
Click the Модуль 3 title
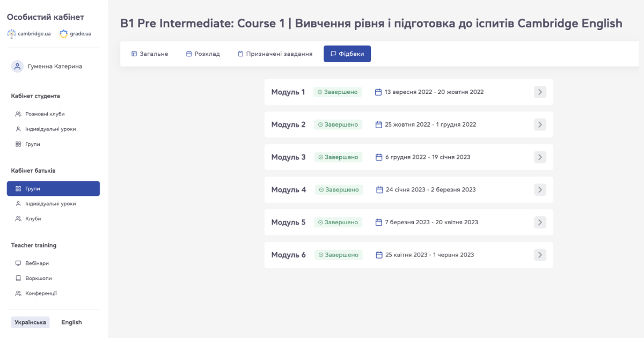(x=288, y=157)
